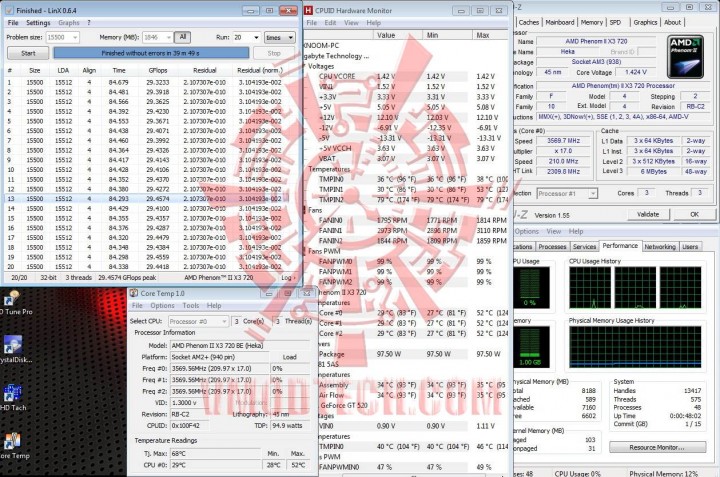This screenshot has width=720, height=477.
Task: Open the HD Tach desktop shortcut icon
Action: coord(12,393)
